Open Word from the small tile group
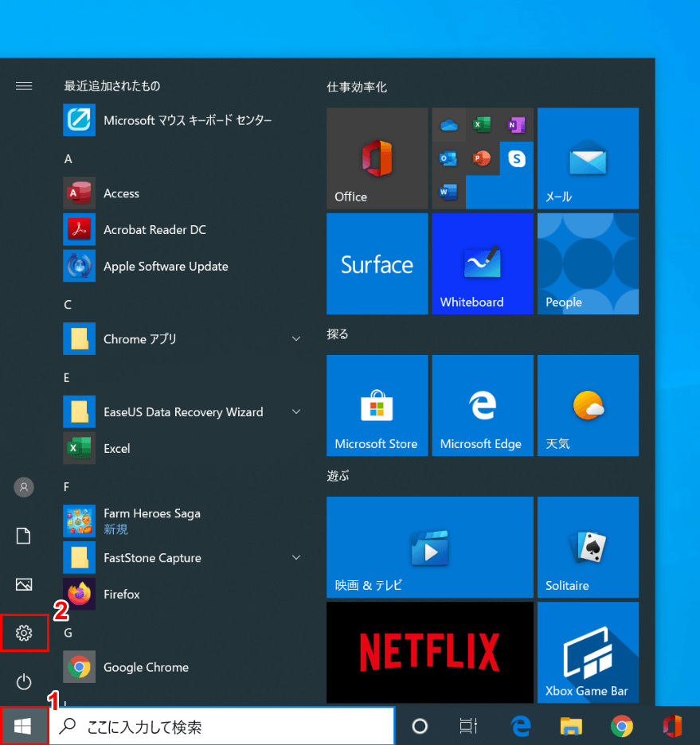 [448, 193]
